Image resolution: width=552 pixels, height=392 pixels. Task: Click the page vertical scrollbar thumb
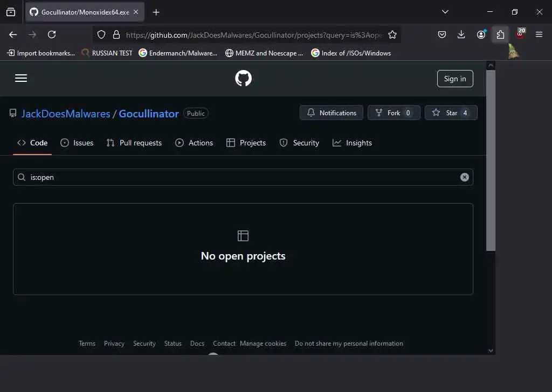[x=491, y=160]
